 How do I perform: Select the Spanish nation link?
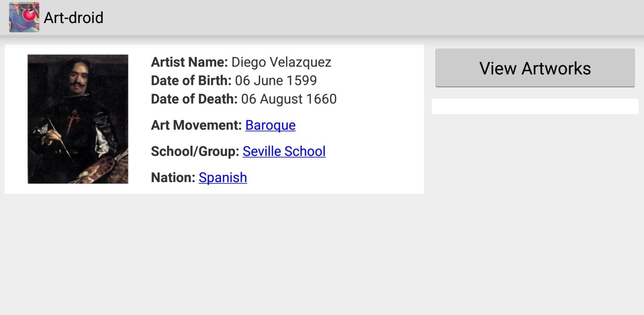tap(223, 177)
